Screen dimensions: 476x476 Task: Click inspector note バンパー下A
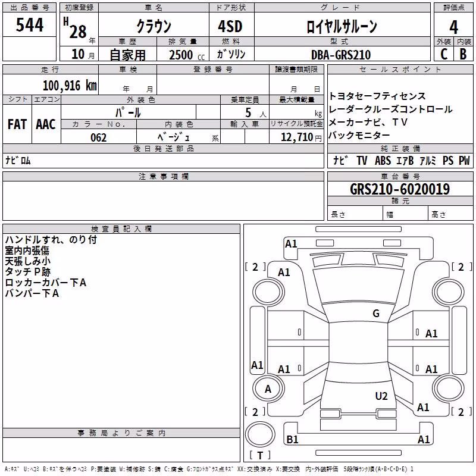32,293
